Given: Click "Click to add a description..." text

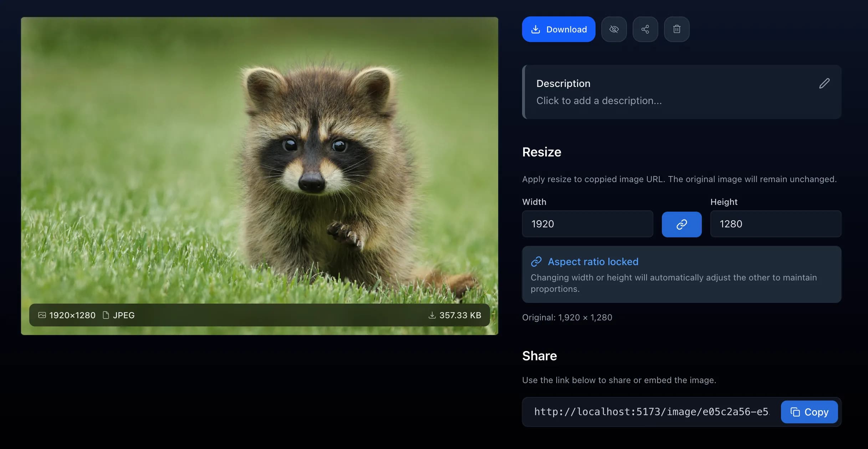Looking at the screenshot, I should coord(599,101).
